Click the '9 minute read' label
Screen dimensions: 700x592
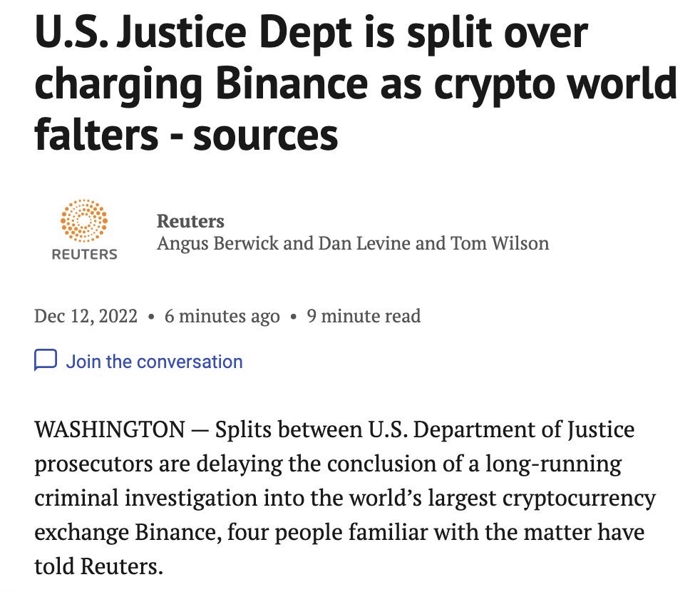tap(364, 315)
